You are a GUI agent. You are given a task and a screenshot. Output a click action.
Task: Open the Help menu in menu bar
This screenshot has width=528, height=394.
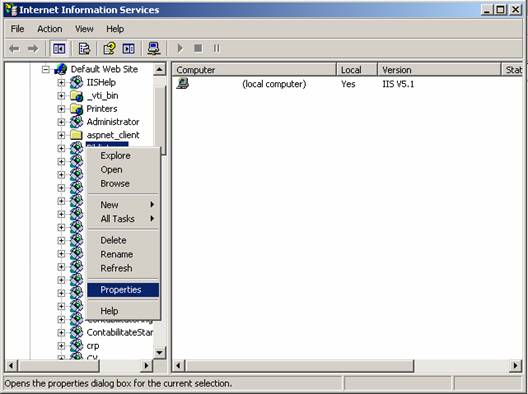(115, 29)
